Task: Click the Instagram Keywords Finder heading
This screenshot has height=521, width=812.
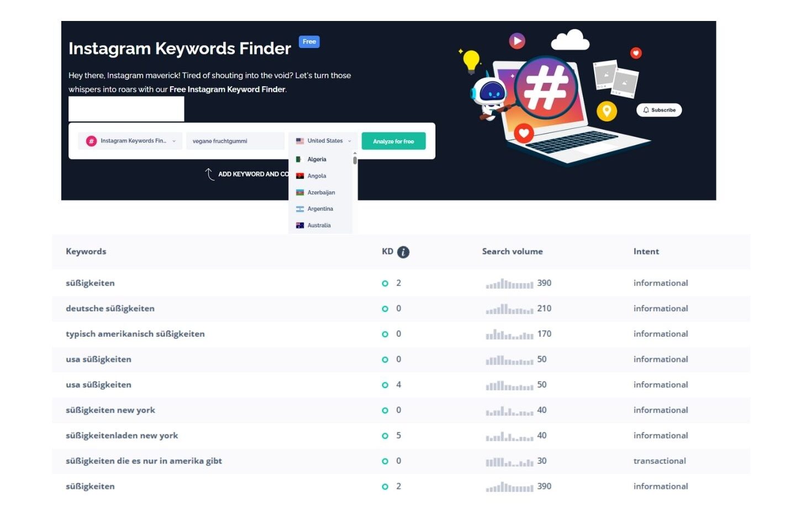Action: 180,49
